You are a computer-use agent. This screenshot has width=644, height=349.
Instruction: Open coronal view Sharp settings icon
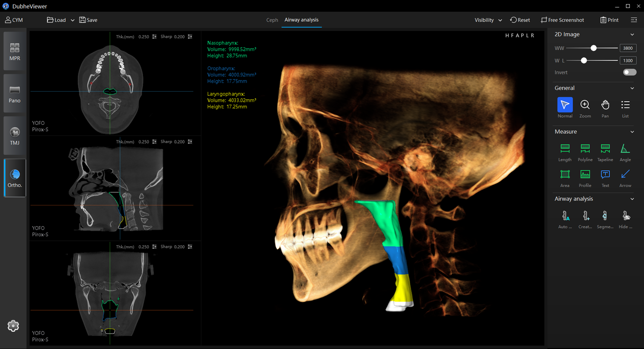click(190, 247)
